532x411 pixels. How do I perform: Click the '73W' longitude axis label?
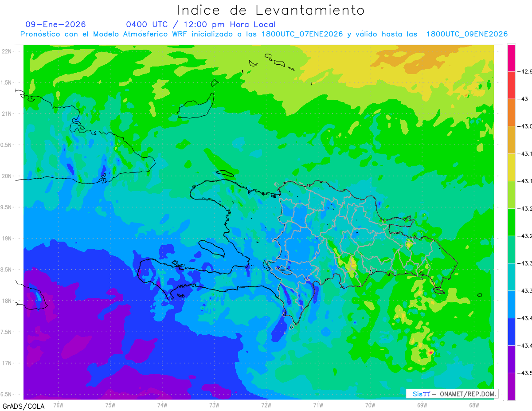pos(214,405)
